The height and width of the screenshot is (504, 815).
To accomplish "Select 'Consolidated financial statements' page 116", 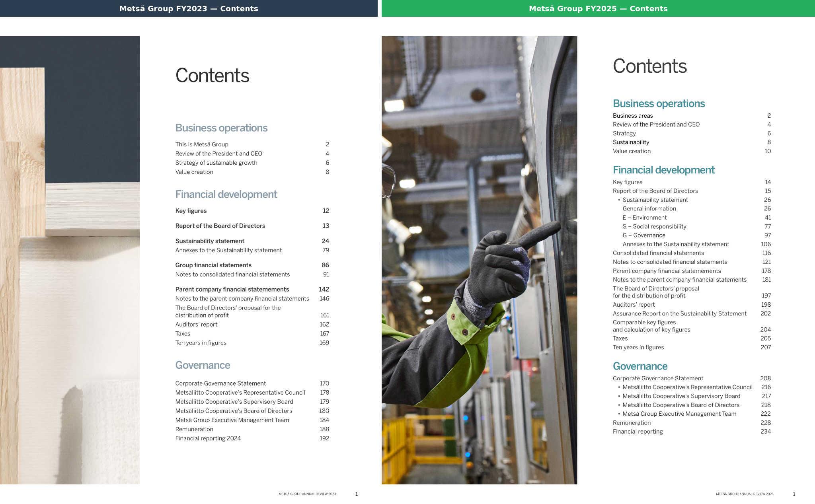I will coord(658,253).
